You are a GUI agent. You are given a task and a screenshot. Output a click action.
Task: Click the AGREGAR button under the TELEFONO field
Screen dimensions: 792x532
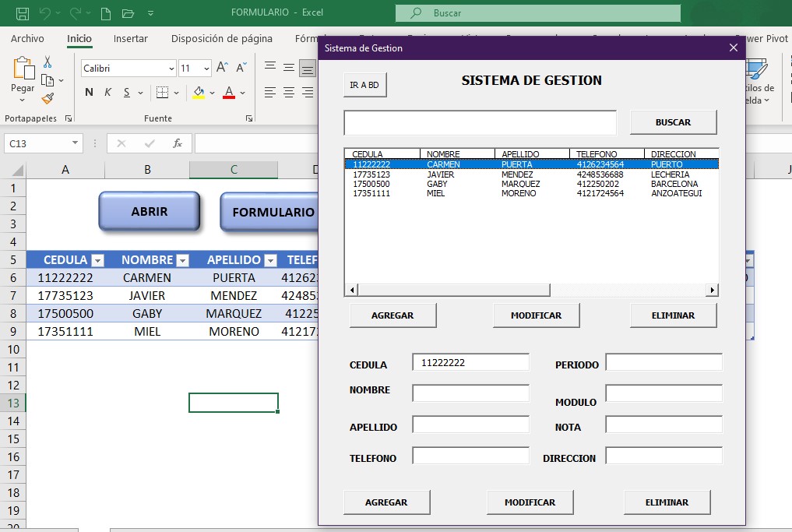pos(386,502)
